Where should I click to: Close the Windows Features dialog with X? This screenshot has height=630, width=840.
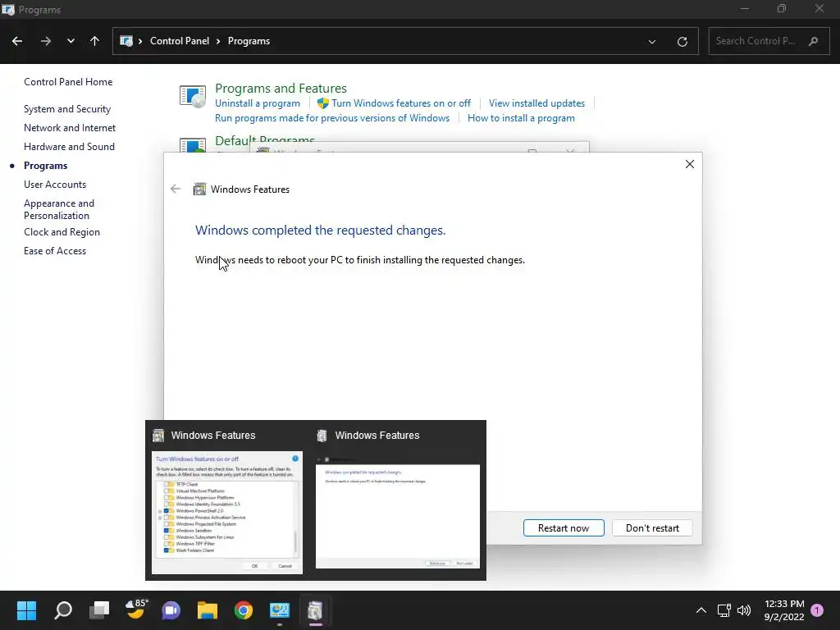click(690, 164)
